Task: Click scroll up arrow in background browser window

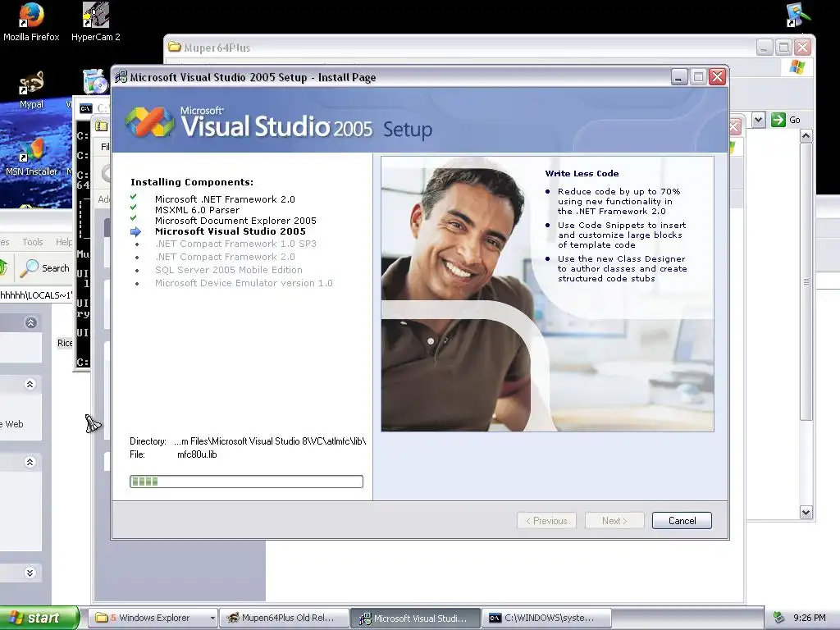Action: pos(806,136)
